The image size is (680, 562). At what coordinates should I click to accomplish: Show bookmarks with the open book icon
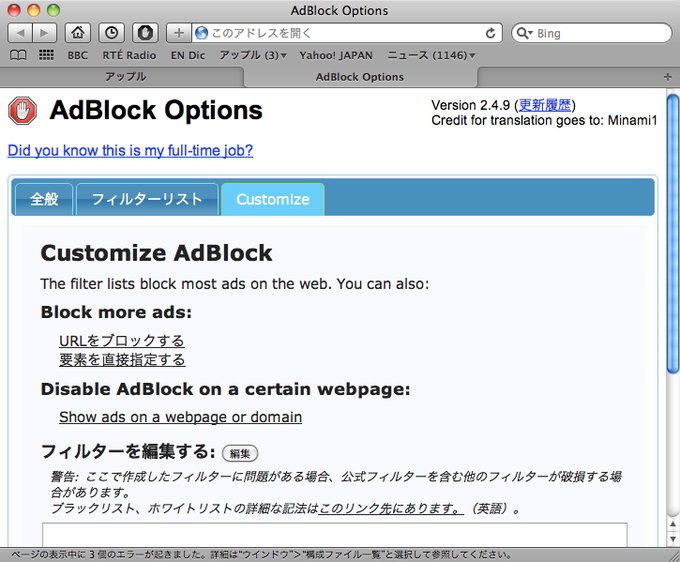pos(18,55)
